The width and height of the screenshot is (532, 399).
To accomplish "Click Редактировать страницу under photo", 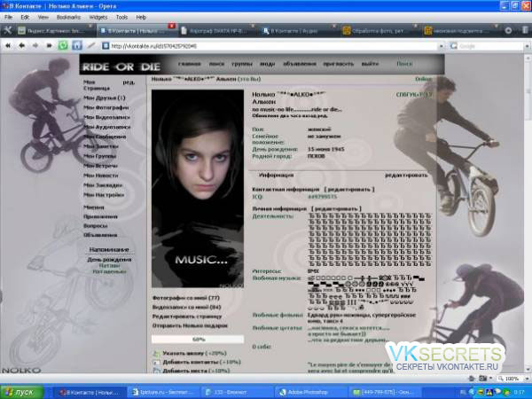I will [x=187, y=317].
